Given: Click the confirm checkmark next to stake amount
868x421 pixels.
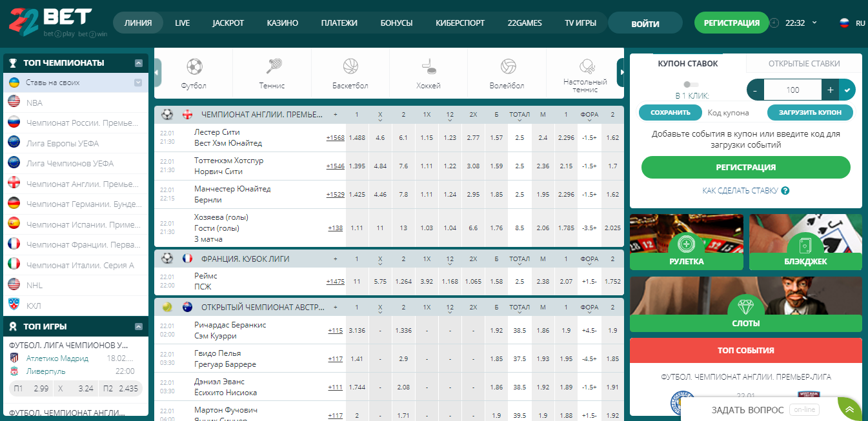Looking at the screenshot, I should (848, 90).
